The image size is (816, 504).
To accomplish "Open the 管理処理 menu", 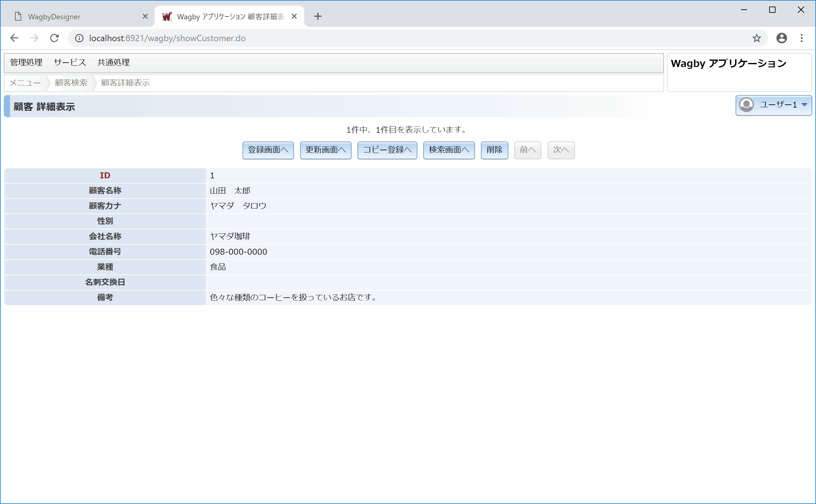I will 26,62.
